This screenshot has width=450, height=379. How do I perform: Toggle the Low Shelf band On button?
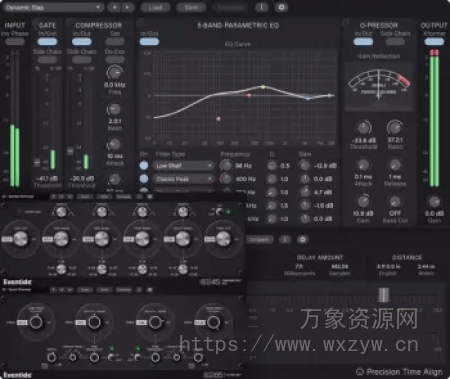pos(144,165)
